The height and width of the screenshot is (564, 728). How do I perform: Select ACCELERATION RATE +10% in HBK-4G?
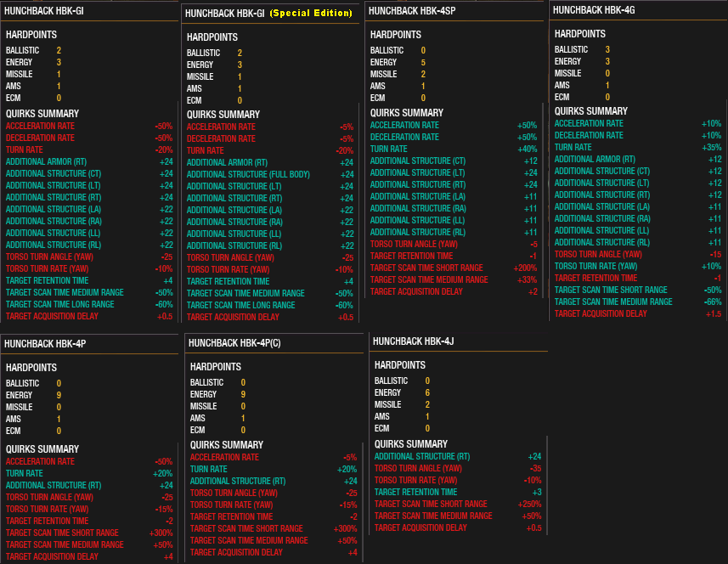point(638,123)
